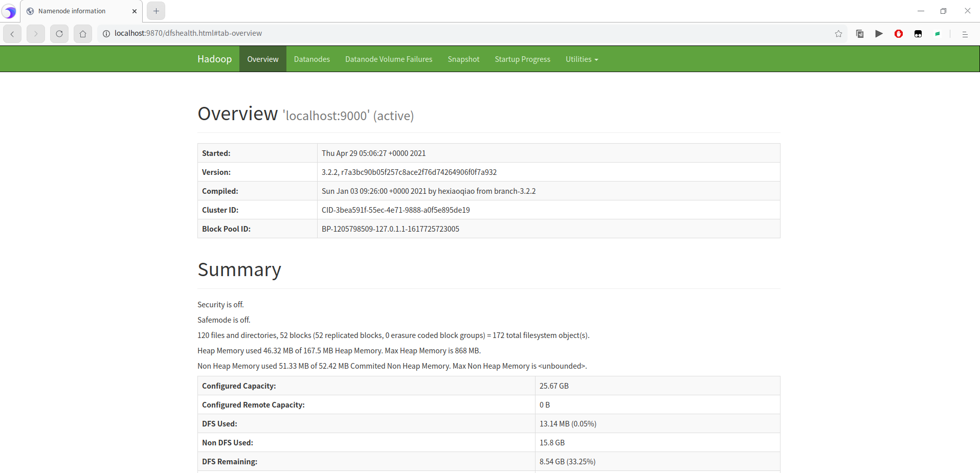Bookmark this page using the star icon

(x=838, y=33)
